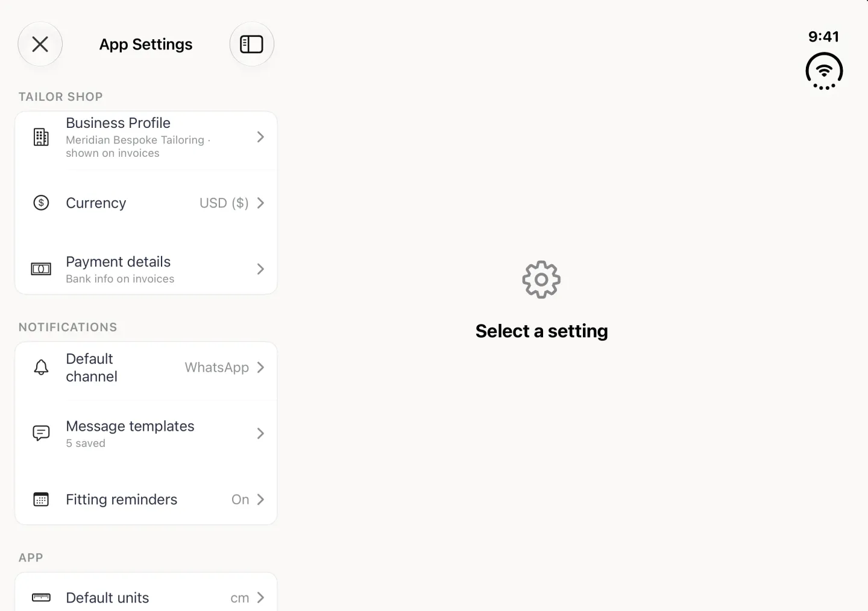The image size is (868, 611).
Task: Open Currency chevron next to USD ($)
Action: [x=260, y=203]
